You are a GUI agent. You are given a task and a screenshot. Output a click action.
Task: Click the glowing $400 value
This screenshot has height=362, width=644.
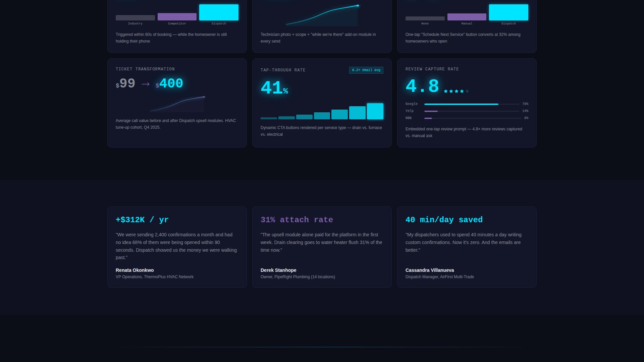point(169,83)
